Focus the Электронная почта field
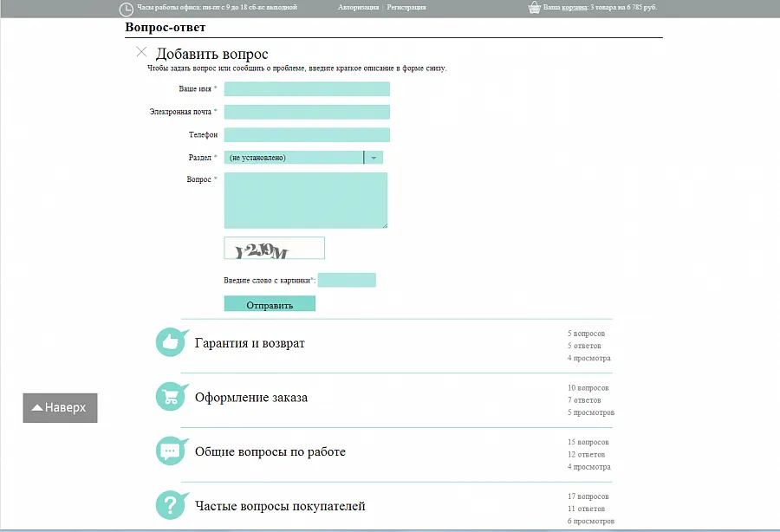Viewport: 780px width, 532px height. 307,112
